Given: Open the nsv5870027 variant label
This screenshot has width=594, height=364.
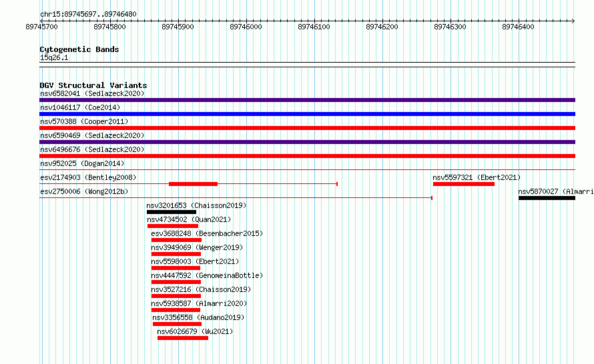Looking at the screenshot, I should (556, 191).
